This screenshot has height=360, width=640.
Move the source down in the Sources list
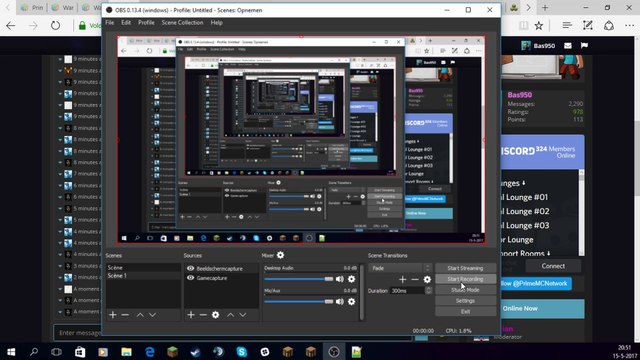point(243,315)
